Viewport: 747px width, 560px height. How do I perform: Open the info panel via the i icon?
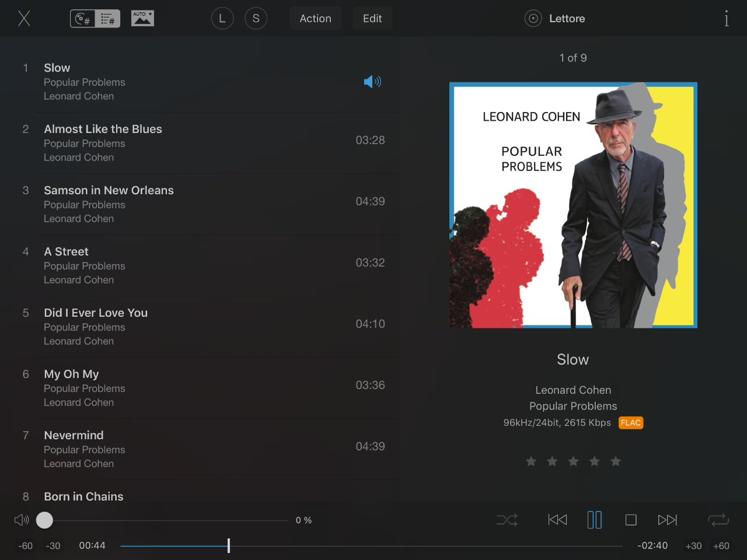727,19
